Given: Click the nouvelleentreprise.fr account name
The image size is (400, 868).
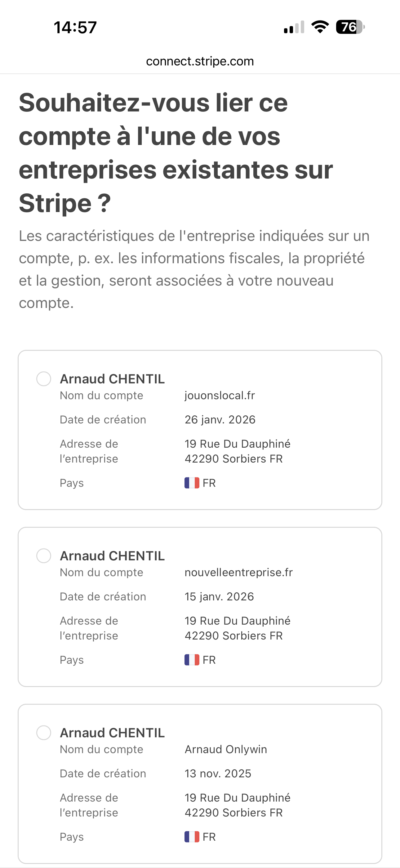Looking at the screenshot, I should (x=238, y=572).
